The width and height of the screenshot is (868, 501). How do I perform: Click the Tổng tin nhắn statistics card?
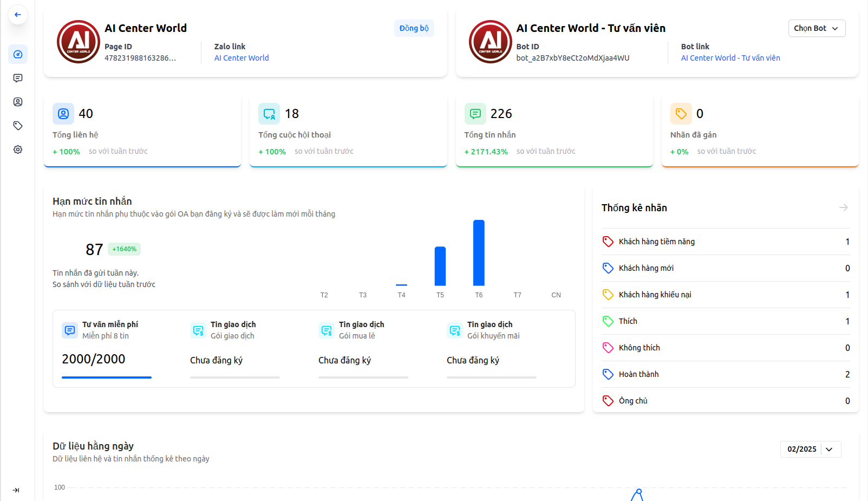(554, 132)
